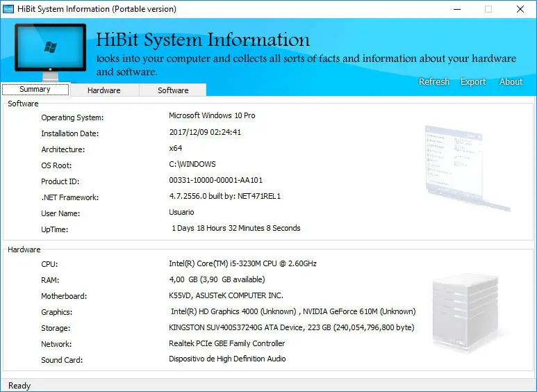
Task: Click the 'RAM:' label
Action: (50, 280)
